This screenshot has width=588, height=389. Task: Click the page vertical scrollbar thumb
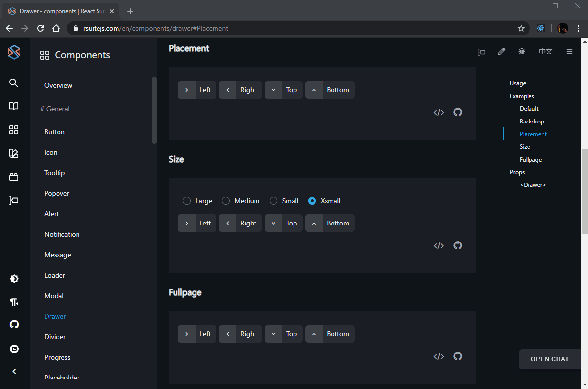584,191
